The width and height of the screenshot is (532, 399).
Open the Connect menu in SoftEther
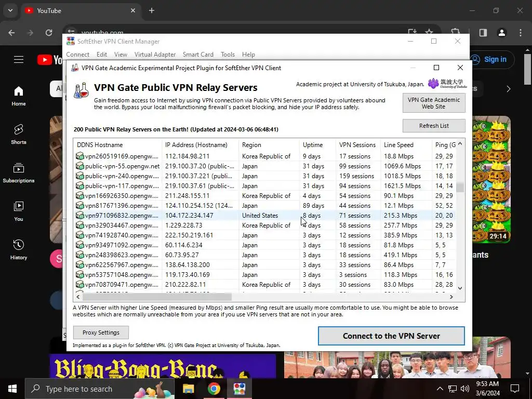click(x=78, y=54)
